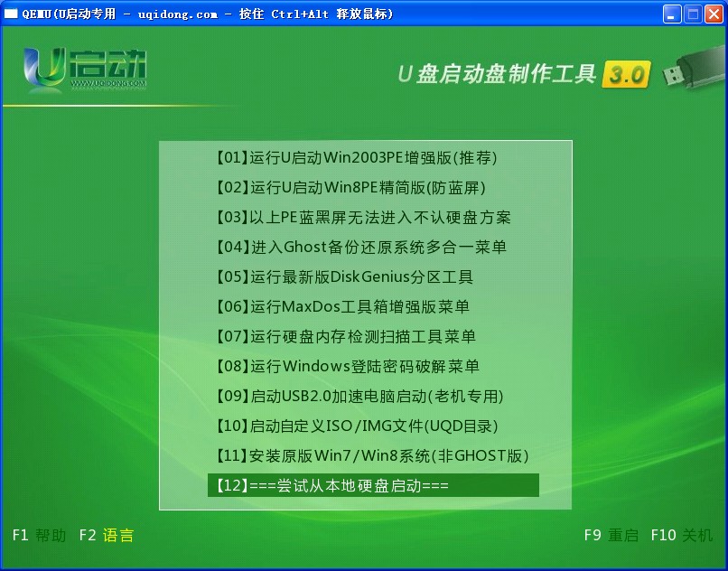Click the 3.0 version badge

[x=626, y=74]
